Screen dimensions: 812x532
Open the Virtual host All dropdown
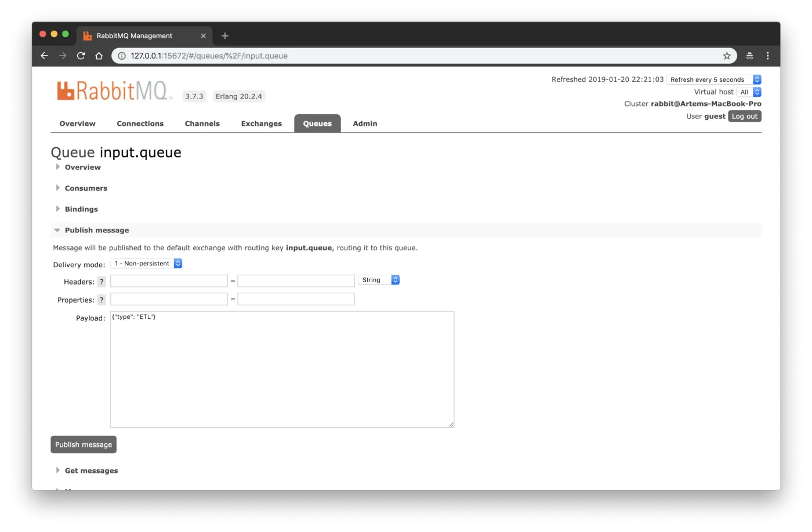click(749, 92)
